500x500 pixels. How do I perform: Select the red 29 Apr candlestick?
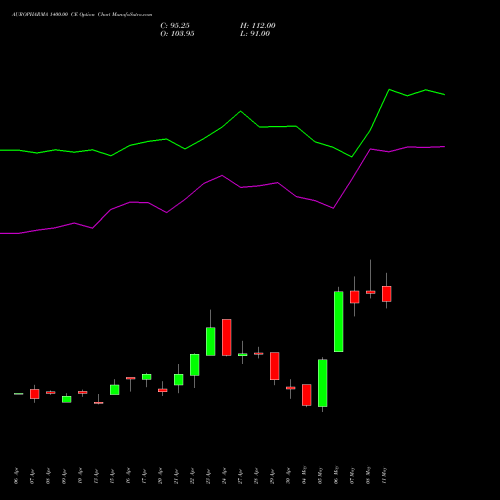click(x=275, y=366)
